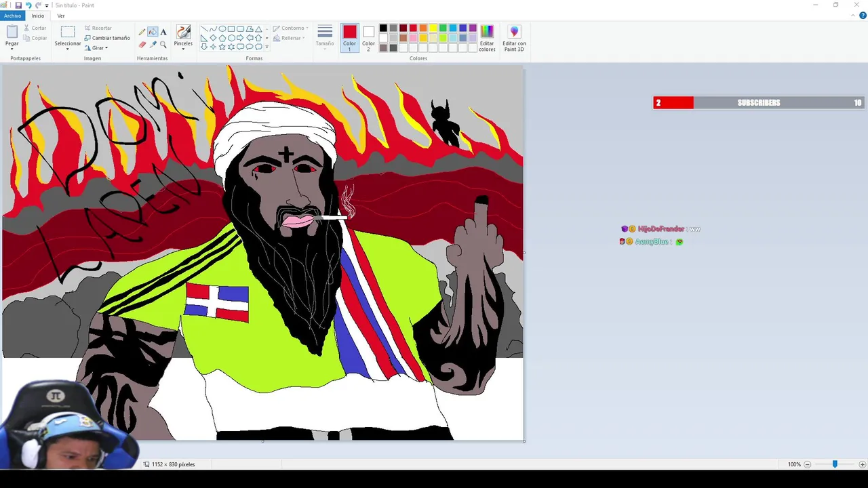This screenshot has height=488, width=868.
Task: Switch to the Ver tab
Action: pyautogui.click(x=61, y=16)
